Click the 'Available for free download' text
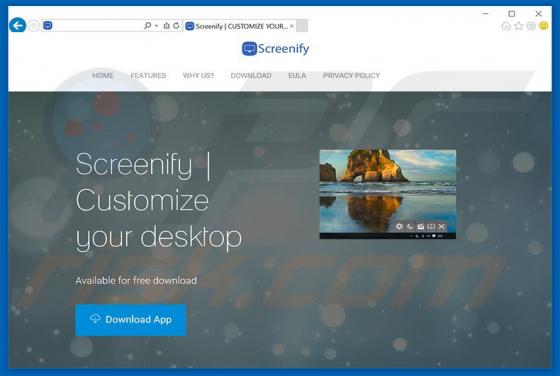Image resolution: width=560 pixels, height=376 pixels. pos(136,280)
